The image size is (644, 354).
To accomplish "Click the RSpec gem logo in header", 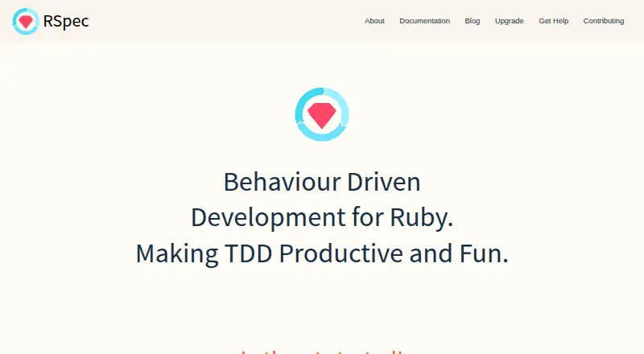I will tap(26, 21).
